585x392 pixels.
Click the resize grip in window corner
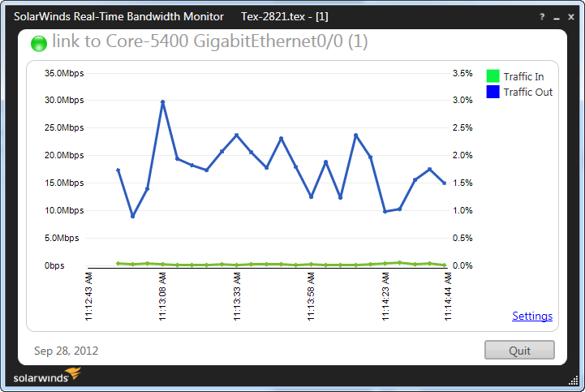pyautogui.click(x=573, y=381)
